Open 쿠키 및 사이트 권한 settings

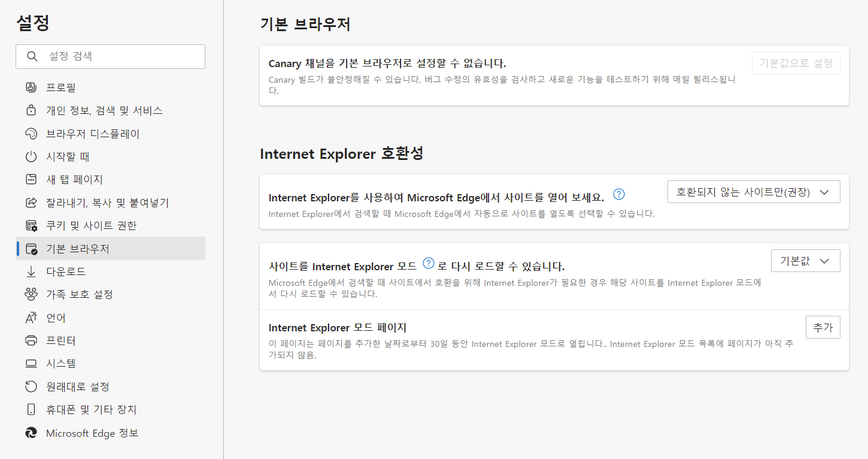coord(110,225)
